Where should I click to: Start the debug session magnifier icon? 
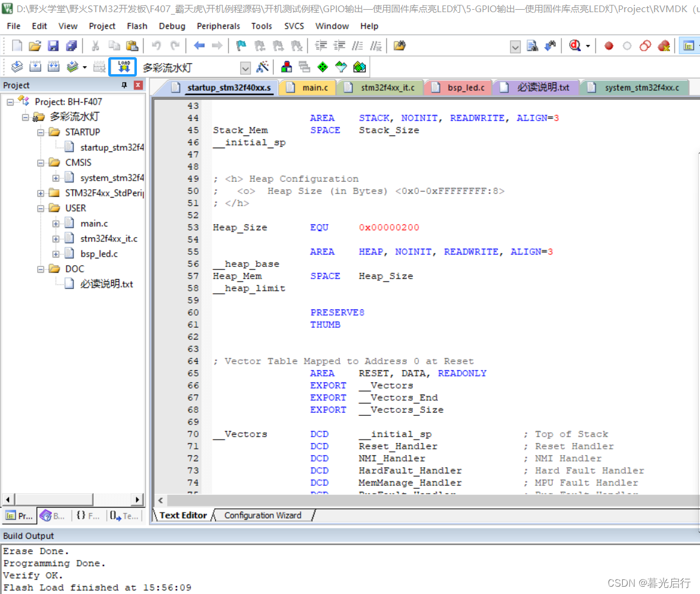575,46
